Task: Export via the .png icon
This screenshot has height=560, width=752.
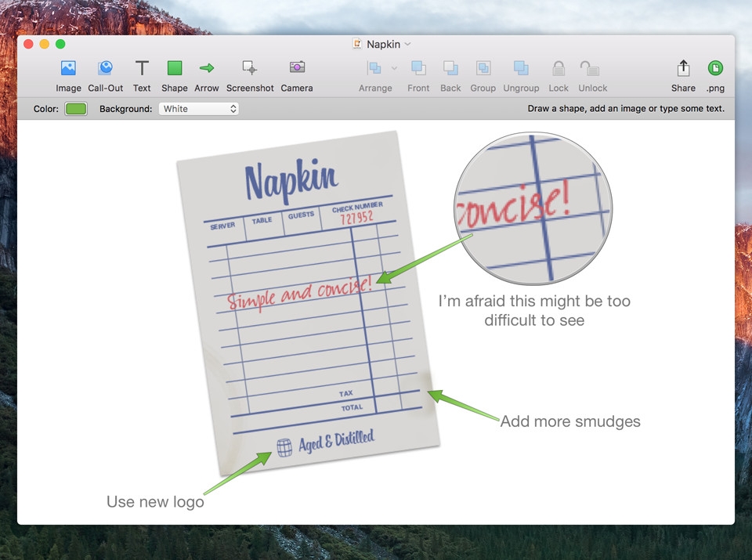Action: pyautogui.click(x=715, y=68)
